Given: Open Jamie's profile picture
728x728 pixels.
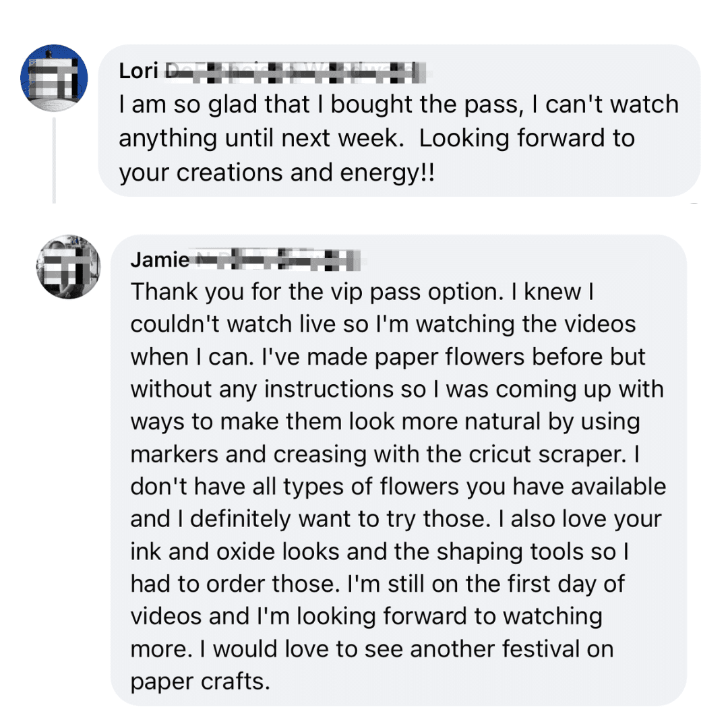Looking at the screenshot, I should 67,266.
